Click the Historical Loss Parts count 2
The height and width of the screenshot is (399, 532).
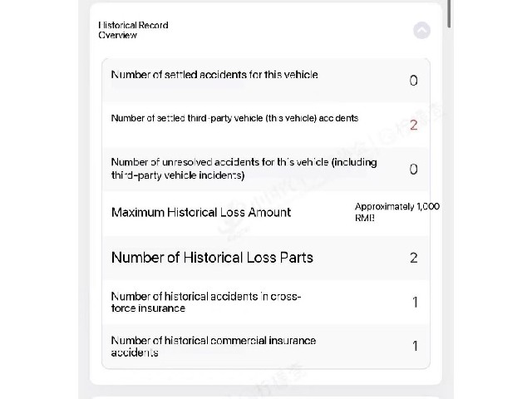tap(414, 258)
